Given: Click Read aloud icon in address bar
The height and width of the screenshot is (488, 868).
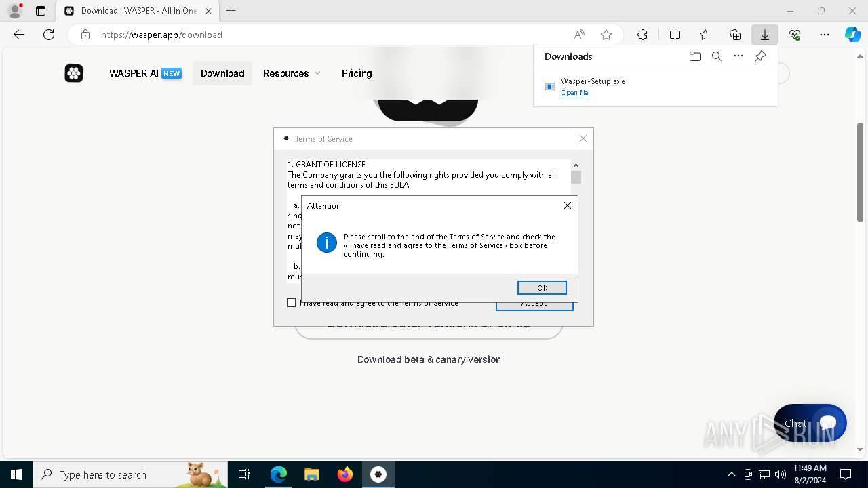Looking at the screenshot, I should point(579,35).
